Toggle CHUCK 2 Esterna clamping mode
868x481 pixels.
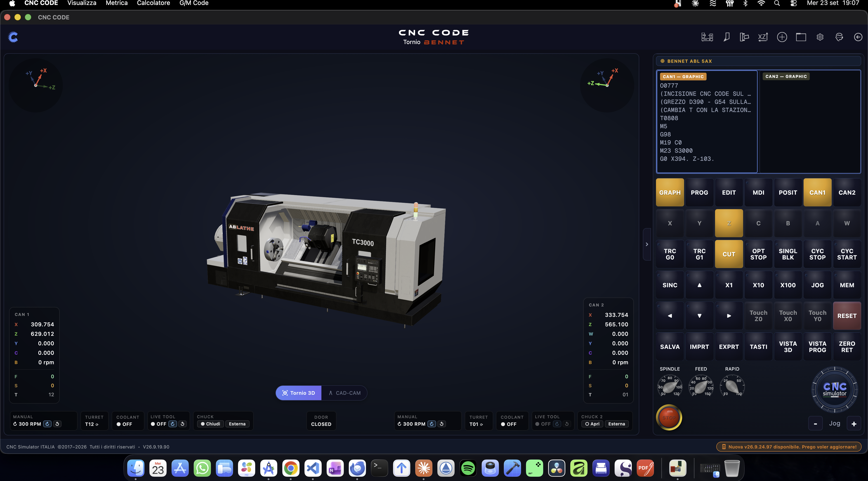[x=617, y=424]
